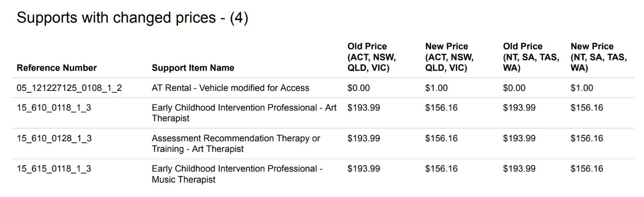Screen dimensions: 644x197
Task: Click the New Price (NT, SA, TAS, WA) header
Action: [x=599, y=57]
